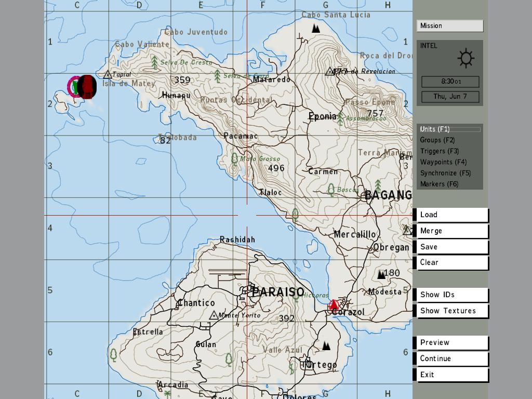Select Units (F1) editing mode
The image size is (532, 399).
449,129
